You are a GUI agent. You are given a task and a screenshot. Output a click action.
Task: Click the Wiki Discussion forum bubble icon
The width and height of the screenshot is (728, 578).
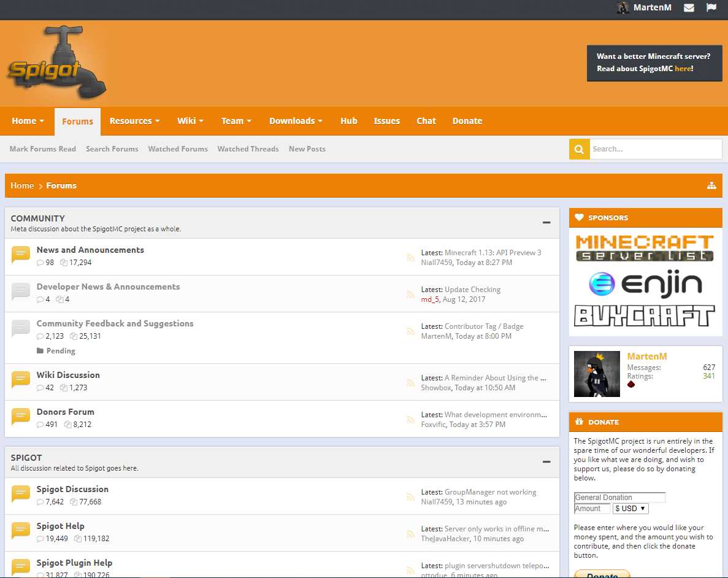pyautogui.click(x=21, y=380)
